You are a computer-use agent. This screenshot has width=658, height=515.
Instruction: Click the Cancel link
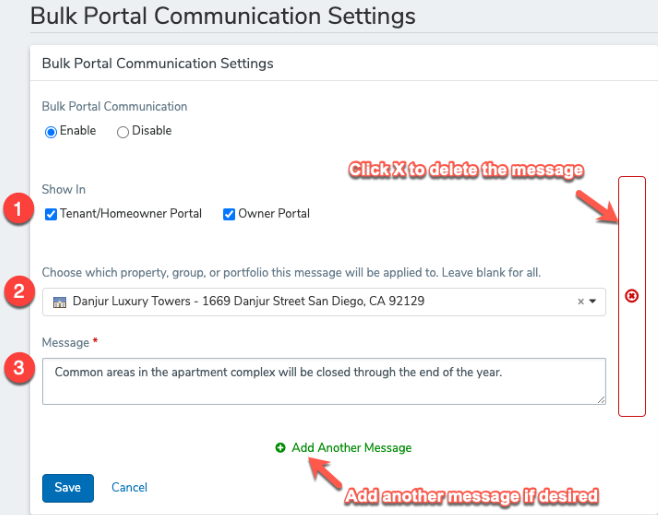129,487
